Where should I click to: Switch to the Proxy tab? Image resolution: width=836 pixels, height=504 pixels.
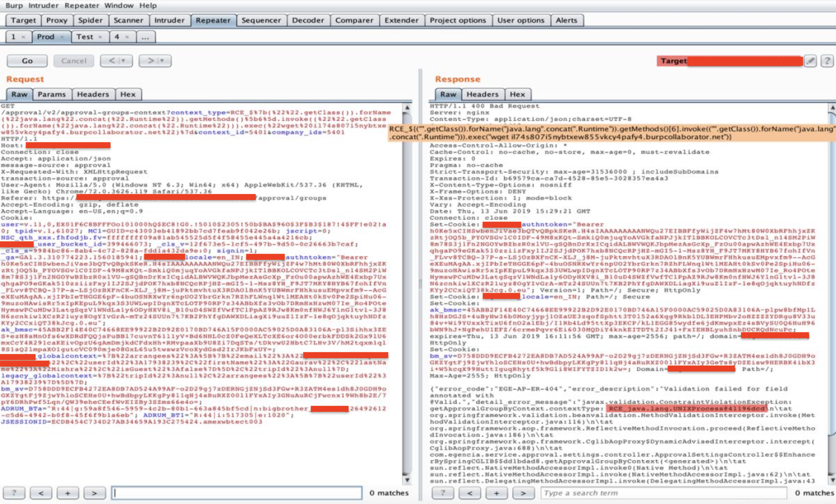57,20
